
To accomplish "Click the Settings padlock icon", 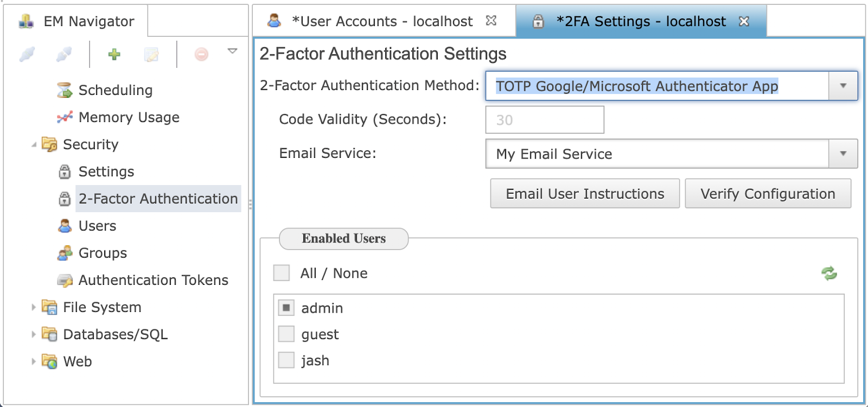I will (x=65, y=171).
